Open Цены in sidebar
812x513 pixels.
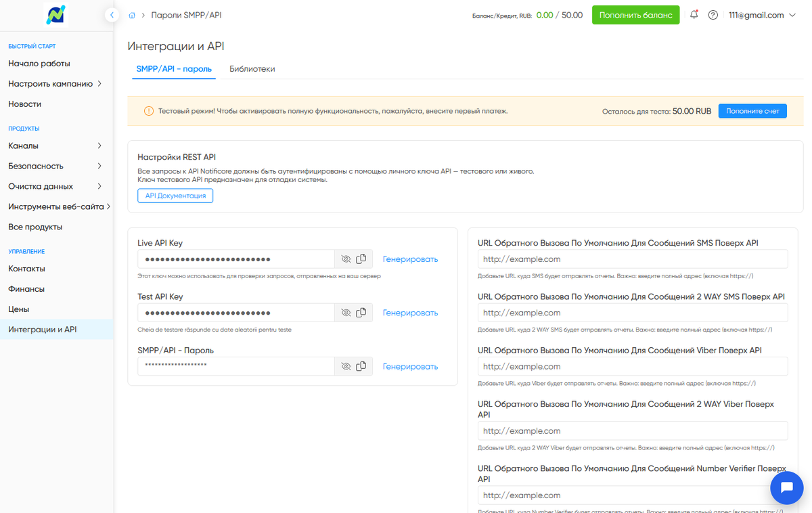click(x=19, y=309)
